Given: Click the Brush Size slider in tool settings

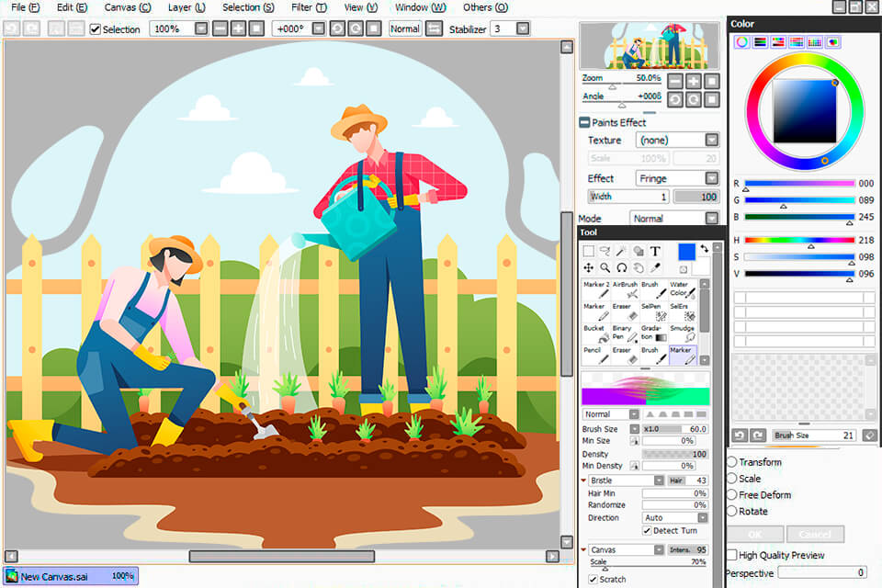Looking at the screenshot, I should (x=675, y=429).
